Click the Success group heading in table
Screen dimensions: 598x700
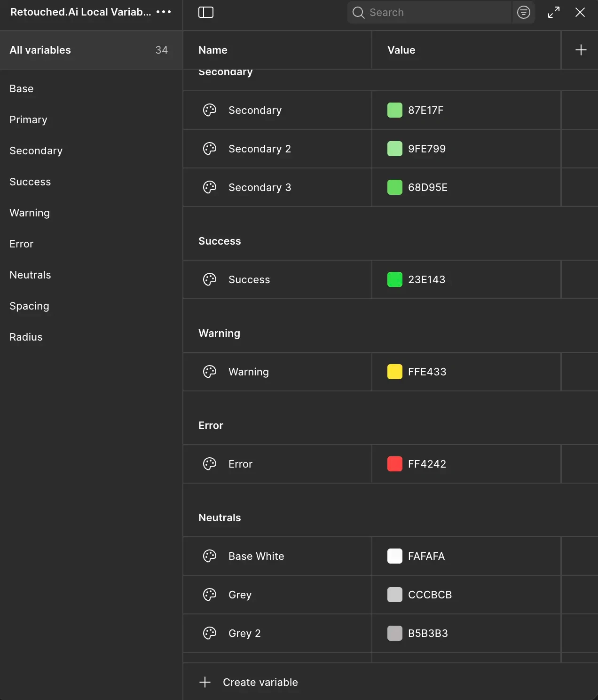tap(220, 241)
